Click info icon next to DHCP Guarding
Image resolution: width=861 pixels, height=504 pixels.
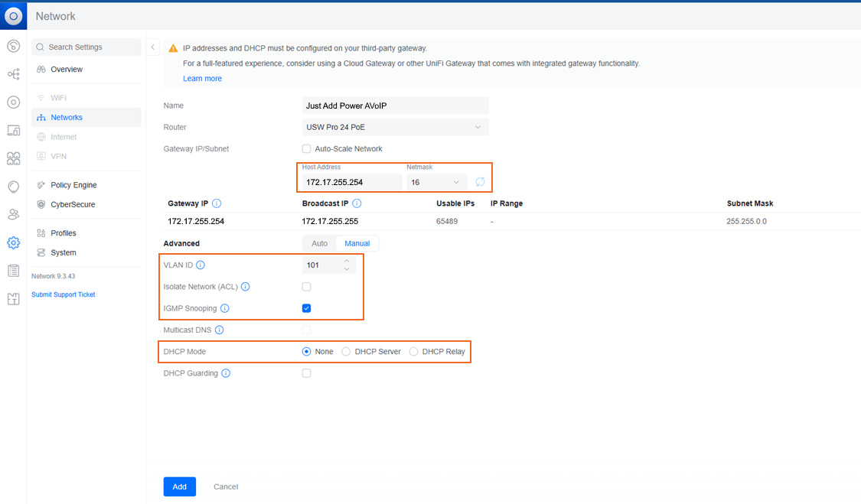[226, 373]
